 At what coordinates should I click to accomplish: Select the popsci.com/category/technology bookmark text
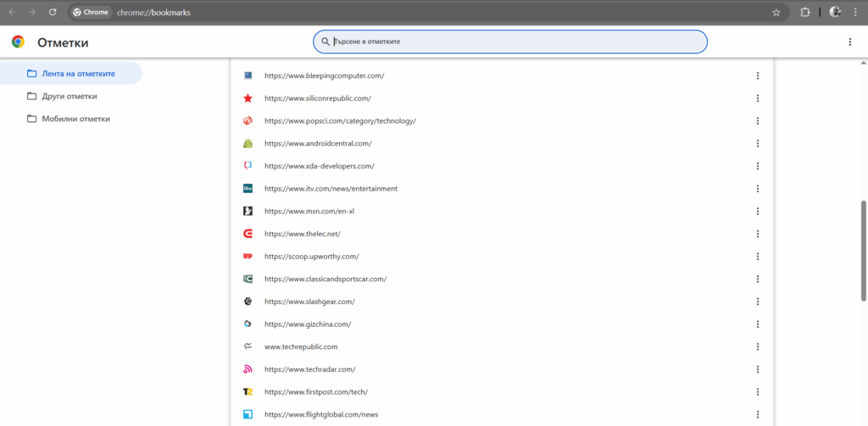click(340, 120)
